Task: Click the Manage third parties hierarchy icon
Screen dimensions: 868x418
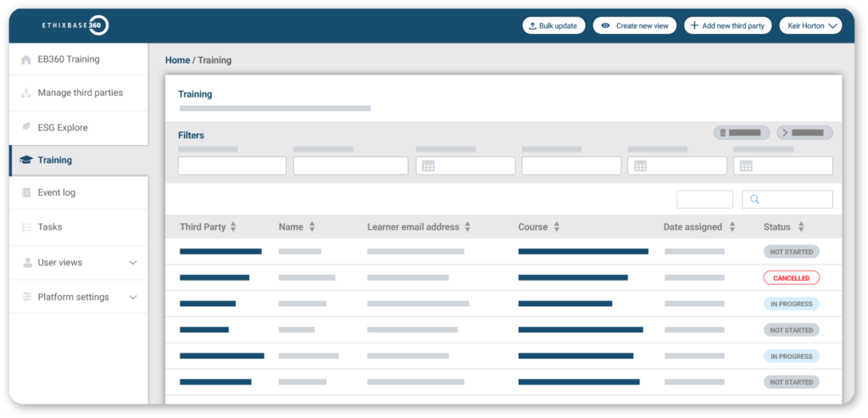Action: (x=26, y=93)
